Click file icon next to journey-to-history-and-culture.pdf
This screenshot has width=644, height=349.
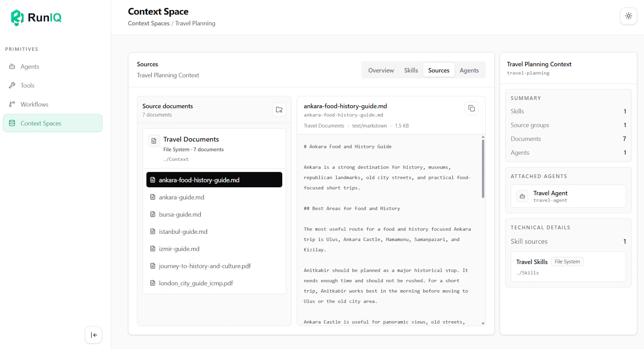pos(153,266)
